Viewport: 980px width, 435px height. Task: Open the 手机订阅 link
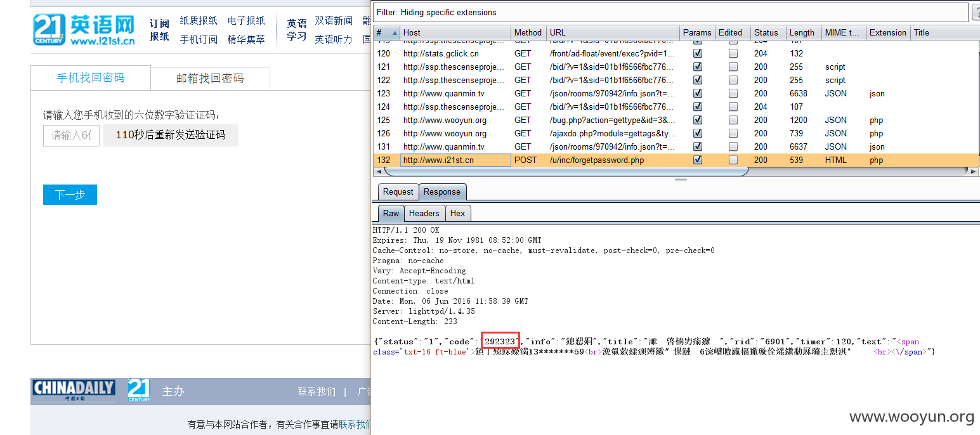199,39
